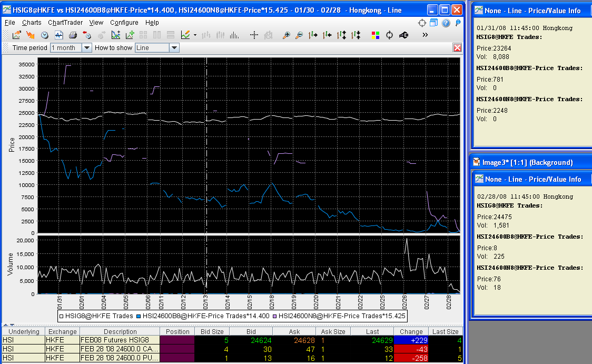Click the crosshair target icon in menu bar
This screenshot has height=364, width=592.
click(x=422, y=23)
